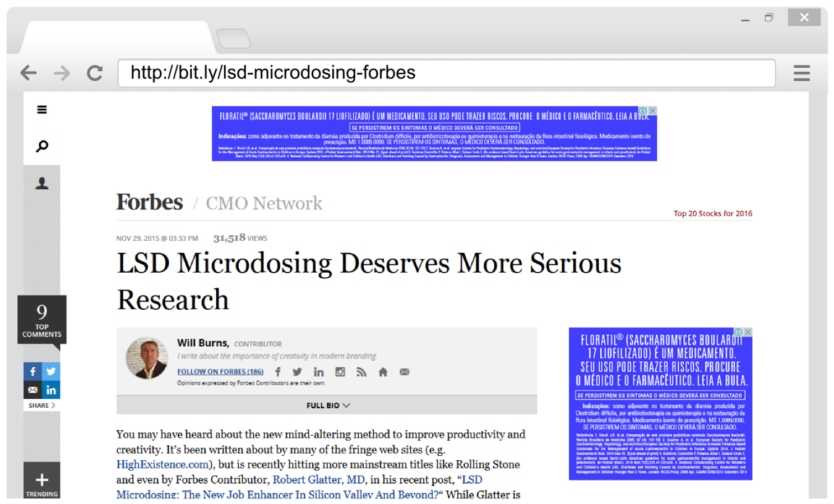Click sidebar Floratil ad info icon
Viewport: 834px width, 504px height.
739,332
